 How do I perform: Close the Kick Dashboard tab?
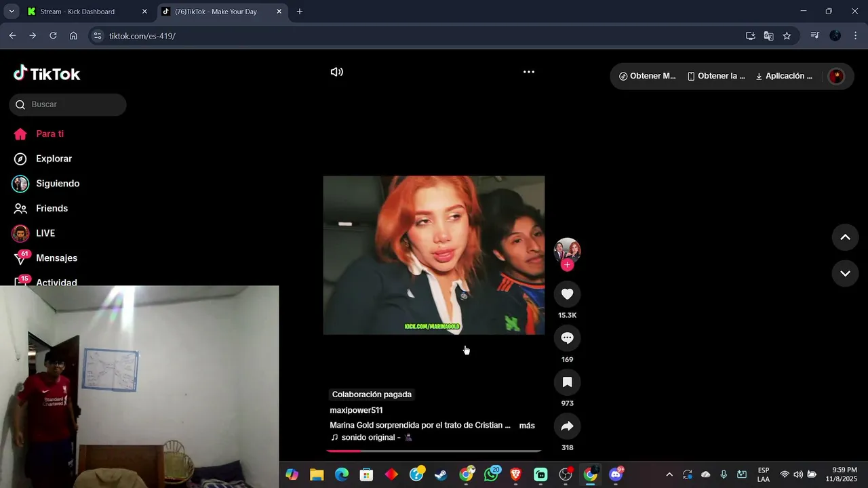pos(144,12)
